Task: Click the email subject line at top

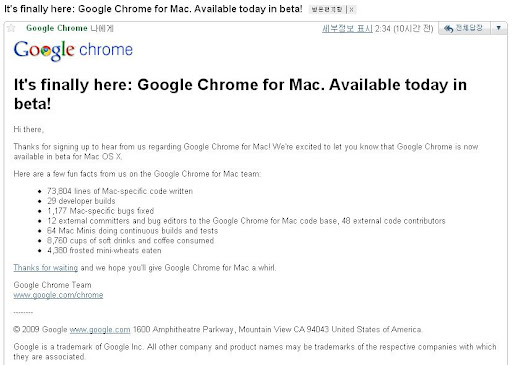Action: point(153,9)
